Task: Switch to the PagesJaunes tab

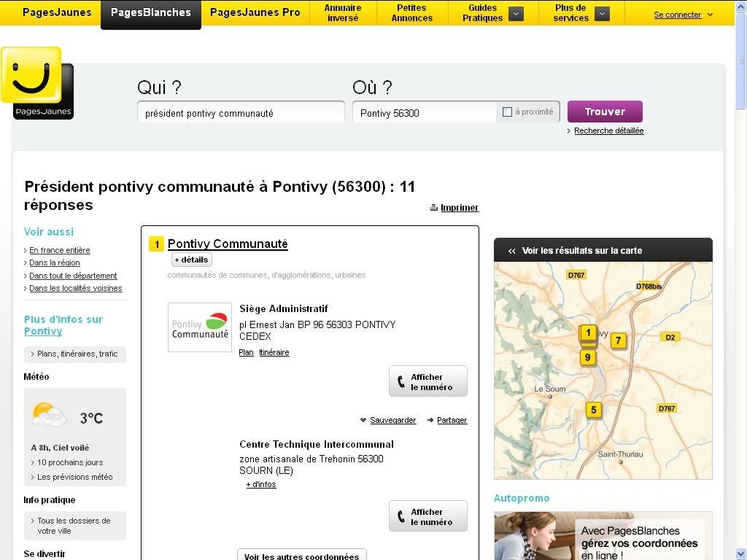Action: pos(57,12)
